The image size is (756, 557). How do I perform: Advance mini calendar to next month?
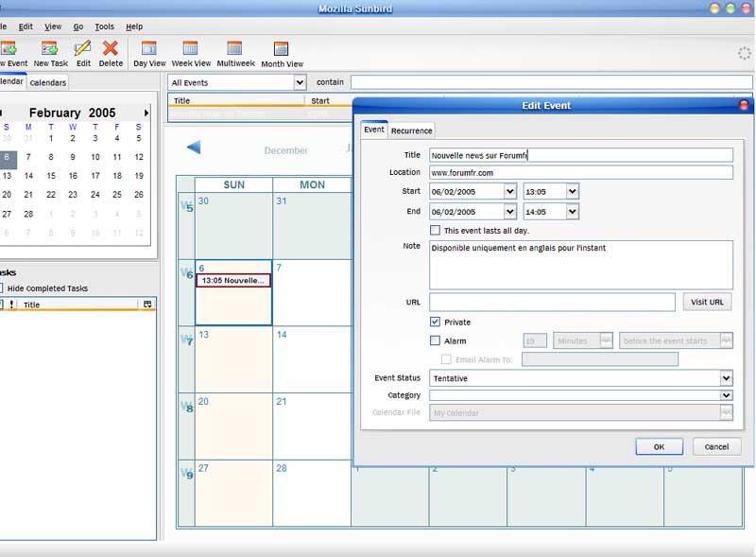click(x=146, y=113)
